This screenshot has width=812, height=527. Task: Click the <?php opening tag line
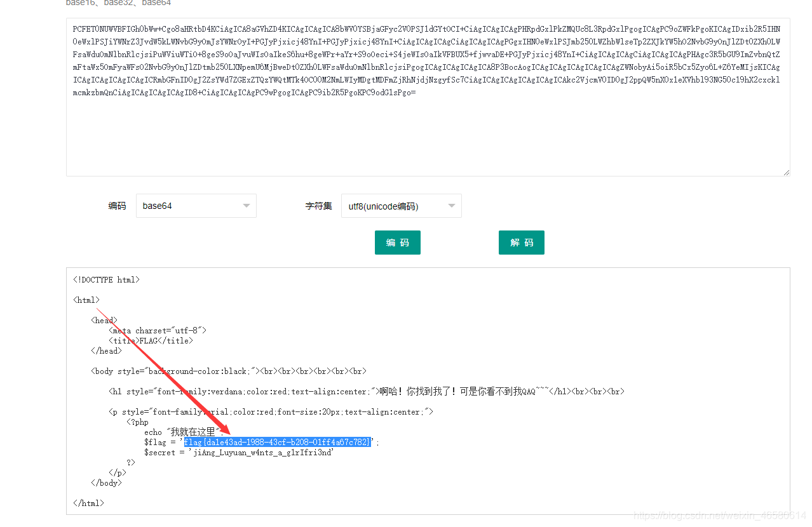(x=137, y=422)
